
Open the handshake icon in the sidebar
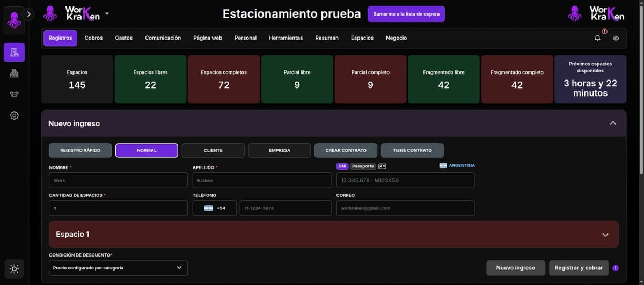pyautogui.click(x=14, y=95)
